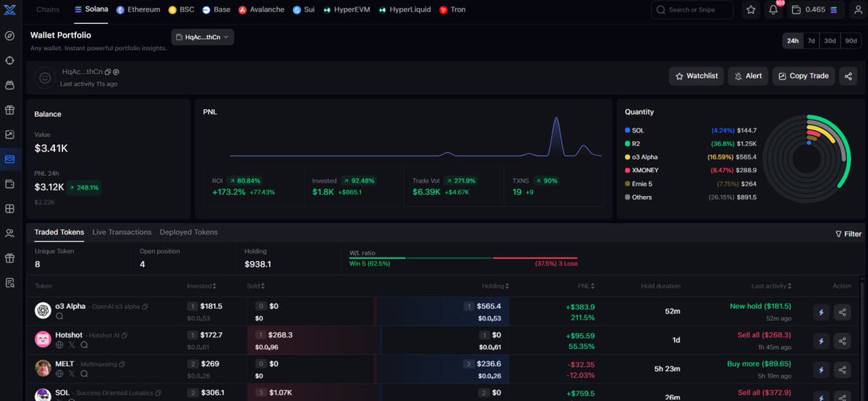Click share icon in MELT row

click(842, 369)
